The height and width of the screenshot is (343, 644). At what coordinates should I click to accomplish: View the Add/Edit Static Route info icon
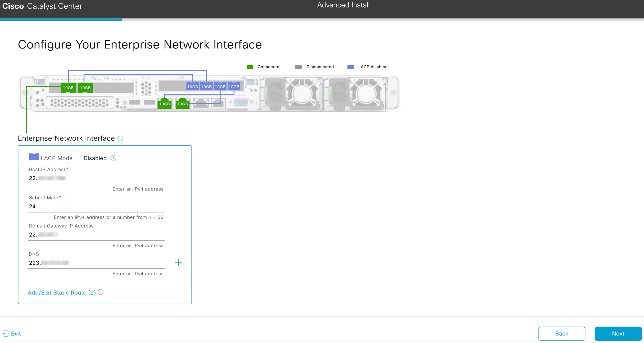(x=100, y=292)
